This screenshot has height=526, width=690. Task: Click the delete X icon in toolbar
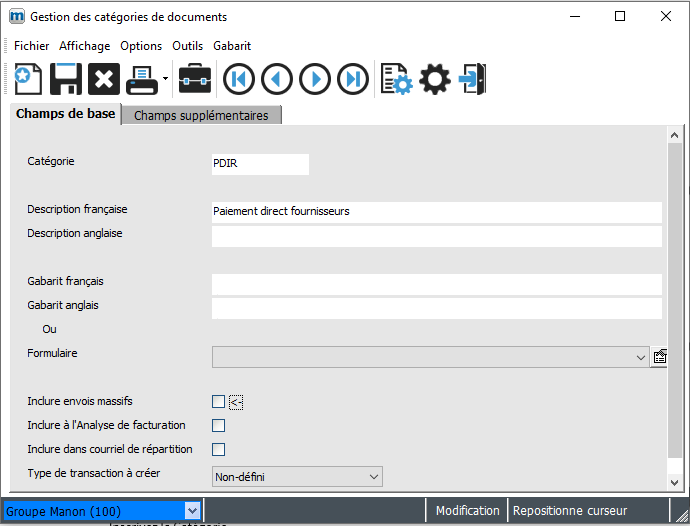[x=103, y=78]
